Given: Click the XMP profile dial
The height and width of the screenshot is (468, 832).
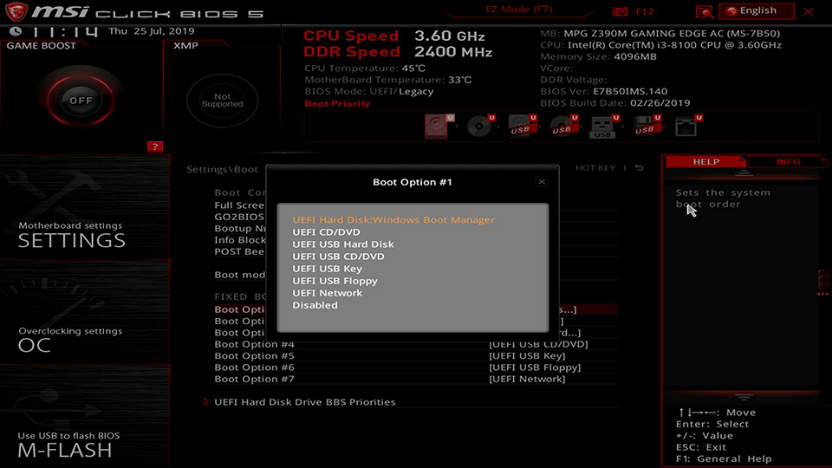Looking at the screenshot, I should [222, 101].
